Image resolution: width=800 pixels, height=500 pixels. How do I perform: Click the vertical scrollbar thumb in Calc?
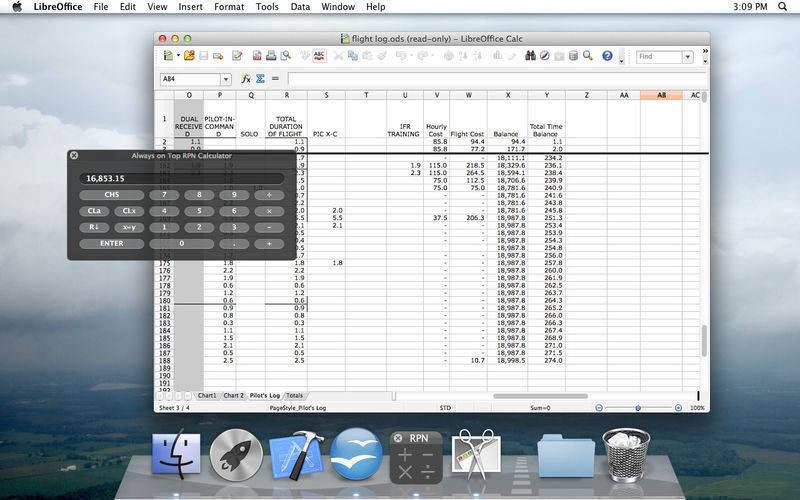tap(705, 340)
